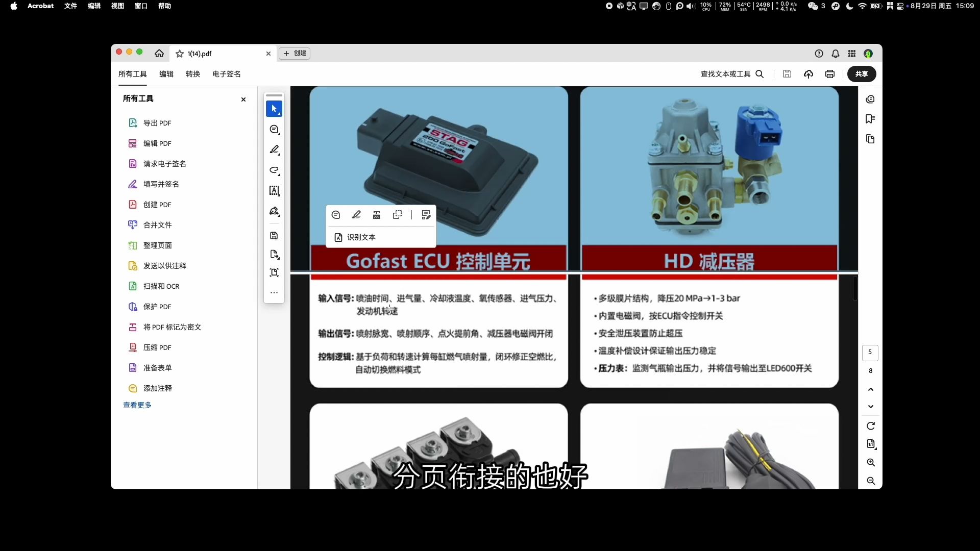
Task: Open 扫描和 OCR tool
Action: coord(161,286)
